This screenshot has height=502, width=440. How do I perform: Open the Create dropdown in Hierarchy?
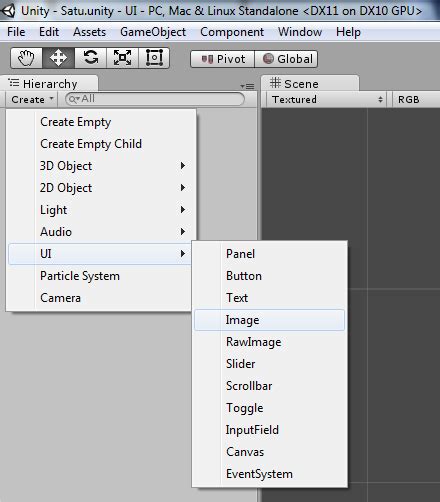click(x=32, y=99)
